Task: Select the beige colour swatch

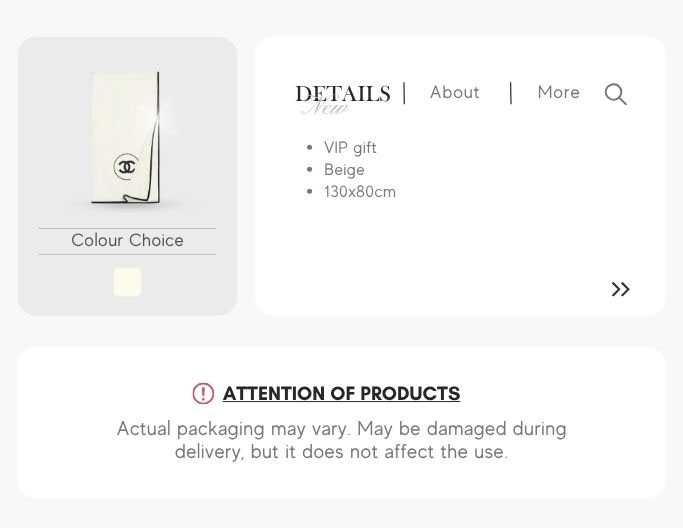Action: pyautogui.click(x=127, y=282)
